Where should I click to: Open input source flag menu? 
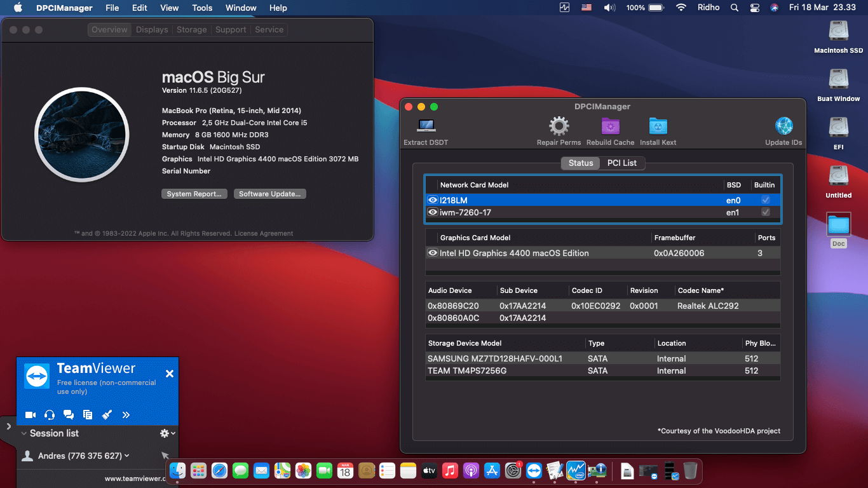[x=587, y=8]
